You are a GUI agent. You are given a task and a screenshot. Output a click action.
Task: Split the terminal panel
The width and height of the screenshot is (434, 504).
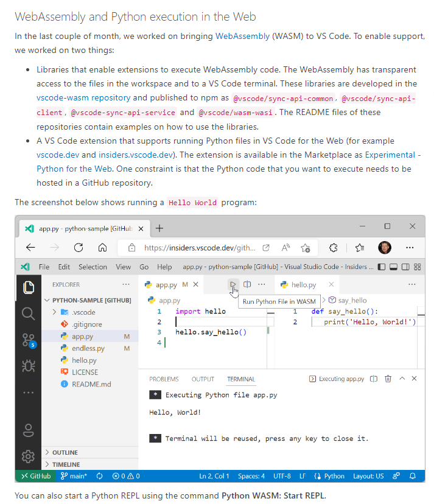coord(374,379)
